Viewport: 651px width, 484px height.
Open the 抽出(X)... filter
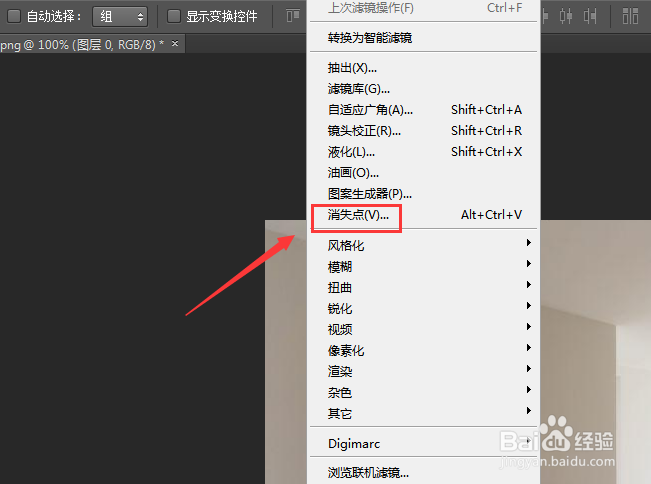[423, 68]
